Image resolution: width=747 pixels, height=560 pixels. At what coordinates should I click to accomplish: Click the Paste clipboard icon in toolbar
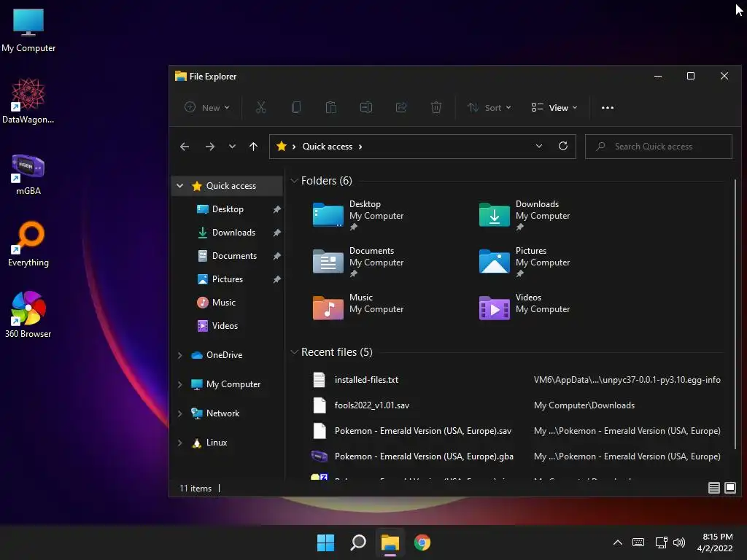coord(331,108)
